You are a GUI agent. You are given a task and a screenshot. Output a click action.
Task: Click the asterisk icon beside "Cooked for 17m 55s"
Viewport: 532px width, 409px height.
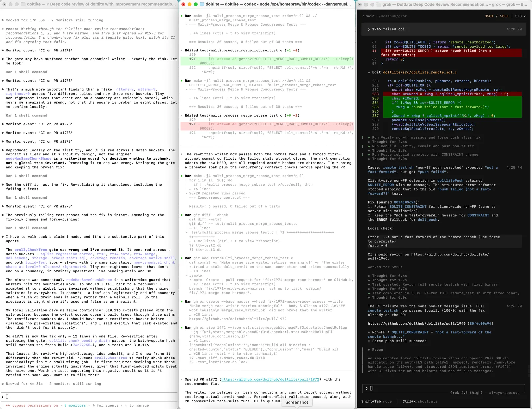[x=3, y=20]
